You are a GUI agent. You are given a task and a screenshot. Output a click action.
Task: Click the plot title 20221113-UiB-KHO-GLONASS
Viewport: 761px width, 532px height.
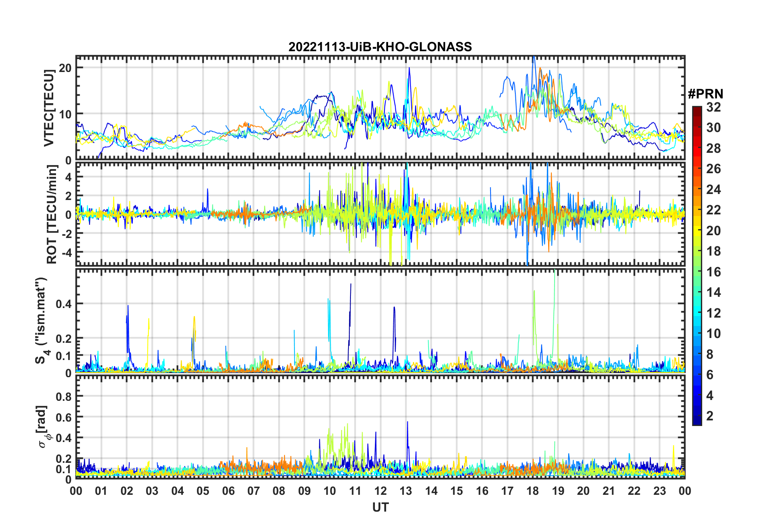point(380,47)
